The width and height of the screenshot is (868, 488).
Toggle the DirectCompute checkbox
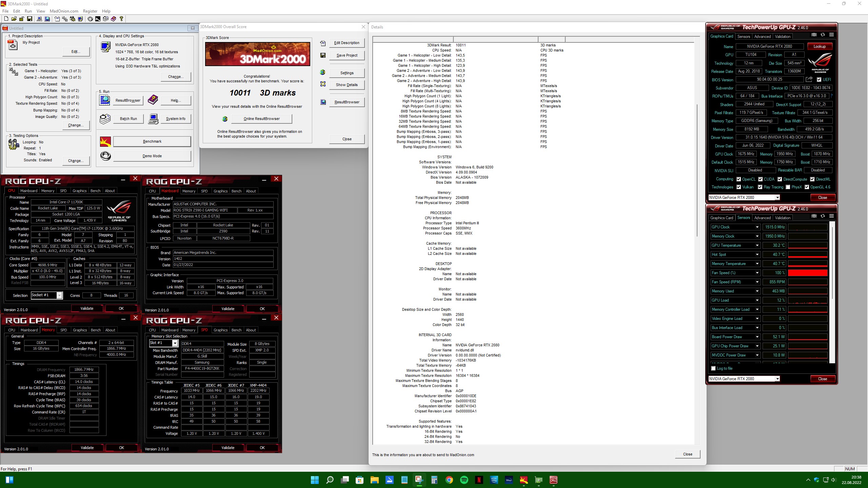pyautogui.click(x=780, y=179)
